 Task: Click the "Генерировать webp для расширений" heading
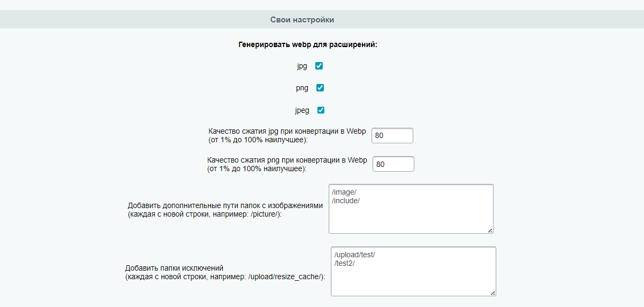coord(308,45)
